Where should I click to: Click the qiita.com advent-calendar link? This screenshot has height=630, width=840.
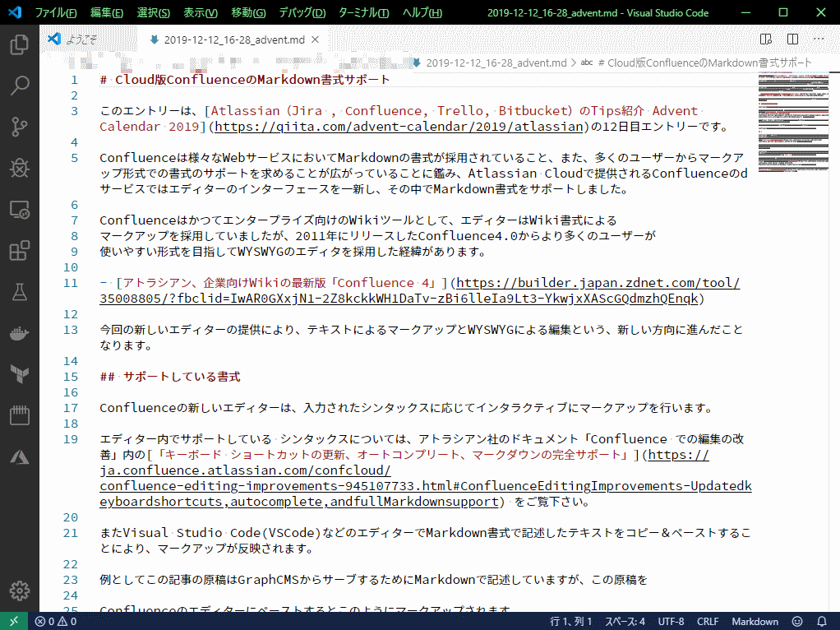tap(399, 127)
